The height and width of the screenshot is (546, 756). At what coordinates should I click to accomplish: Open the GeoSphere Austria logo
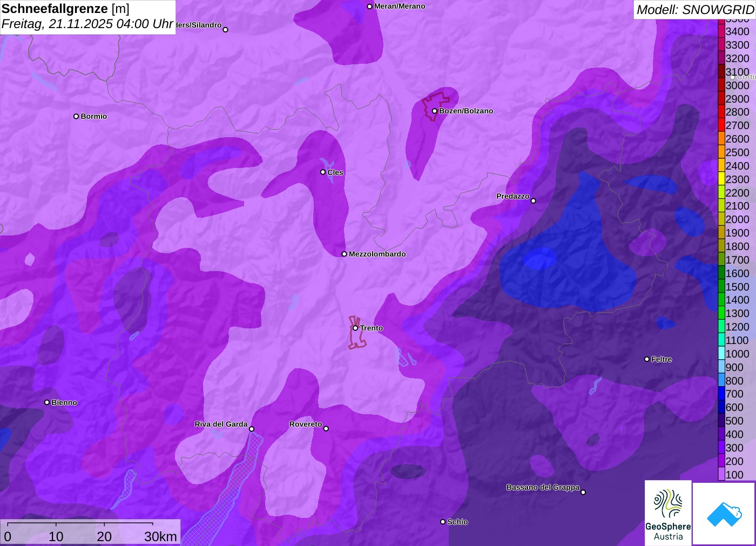tap(668, 513)
